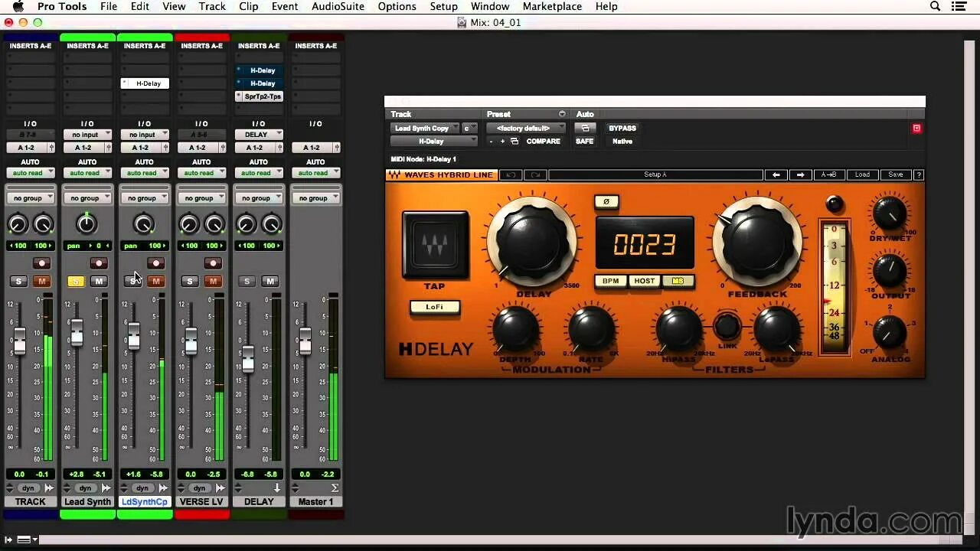This screenshot has height=551, width=980.
Task: Click the filter LINK button
Action: (726, 327)
